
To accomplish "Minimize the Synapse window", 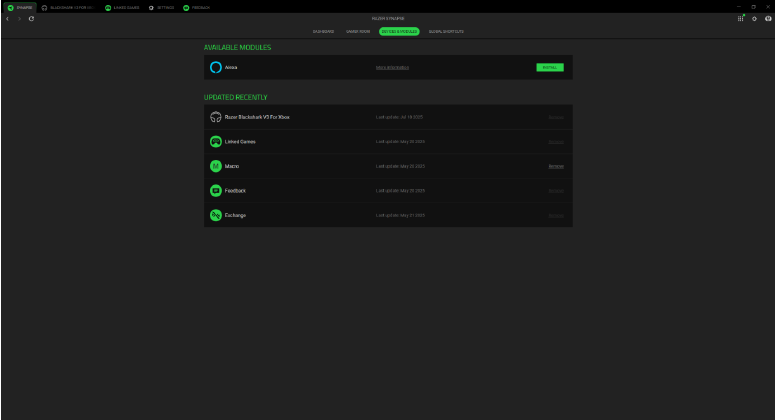I will (738, 7).
